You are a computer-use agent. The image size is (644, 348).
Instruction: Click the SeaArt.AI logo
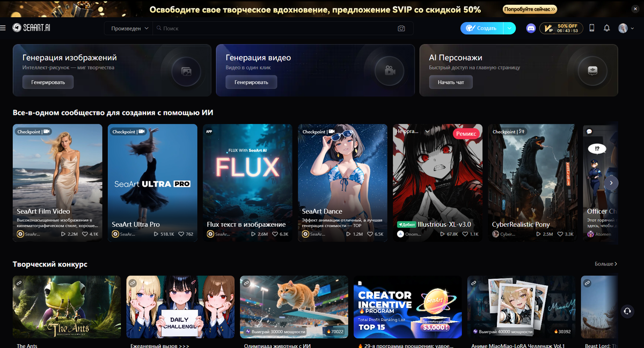coord(32,28)
